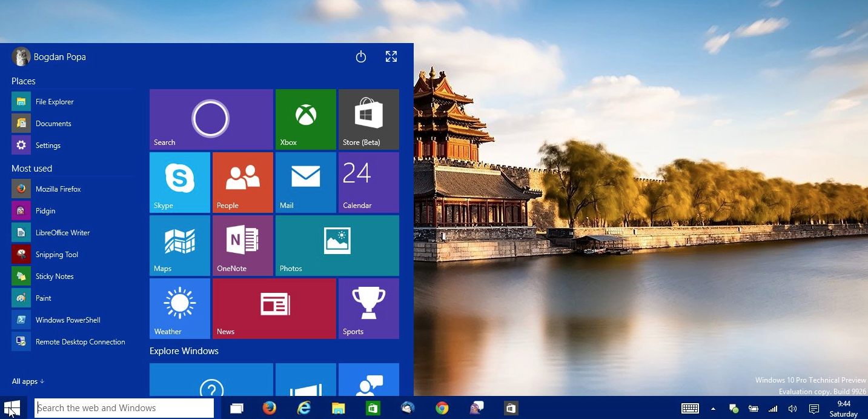Screen dimensions: 868x419
Task: Open the gray Store icon on the taskbar
Action: [x=511, y=408]
